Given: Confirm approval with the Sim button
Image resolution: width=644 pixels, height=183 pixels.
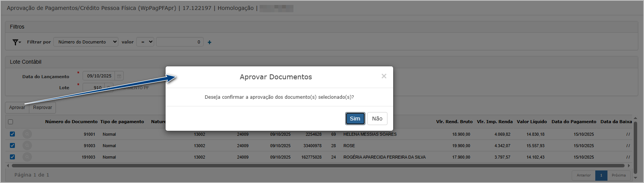Looking at the screenshot, I should point(355,119).
